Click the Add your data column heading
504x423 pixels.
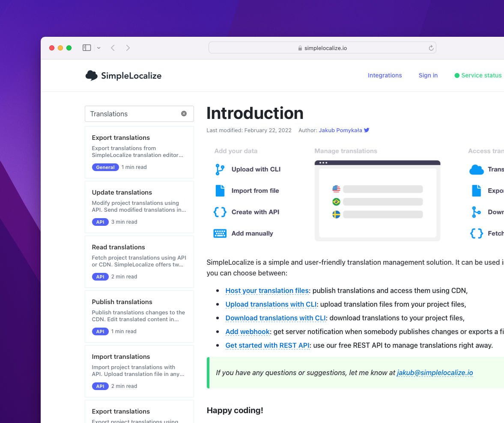[x=236, y=151]
